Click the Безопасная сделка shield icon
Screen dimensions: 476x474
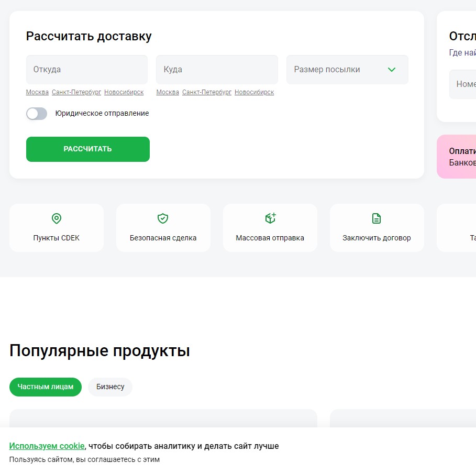click(163, 218)
